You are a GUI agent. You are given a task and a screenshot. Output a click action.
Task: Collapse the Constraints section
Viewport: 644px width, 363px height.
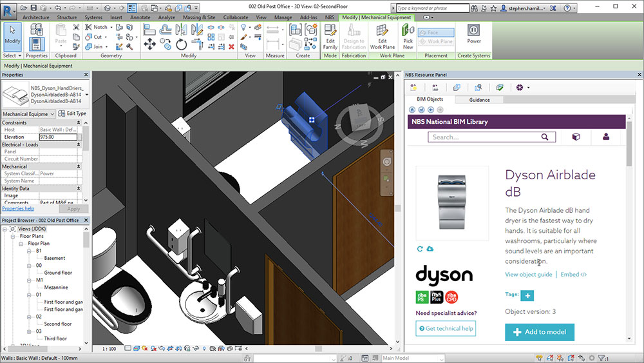coord(79,123)
